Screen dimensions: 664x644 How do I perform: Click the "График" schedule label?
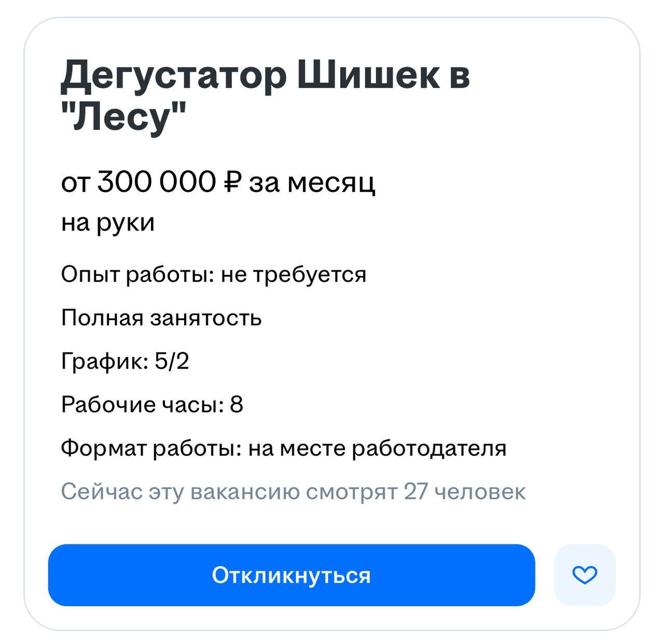104,361
